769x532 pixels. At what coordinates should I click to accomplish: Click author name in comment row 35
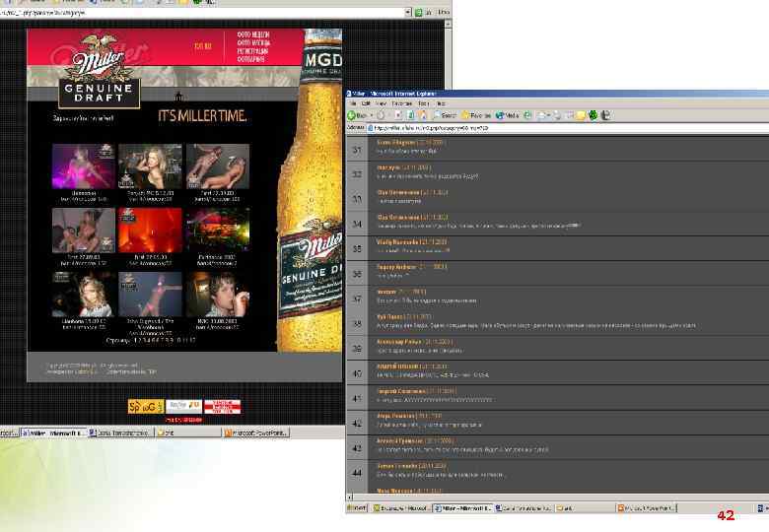(x=397, y=242)
